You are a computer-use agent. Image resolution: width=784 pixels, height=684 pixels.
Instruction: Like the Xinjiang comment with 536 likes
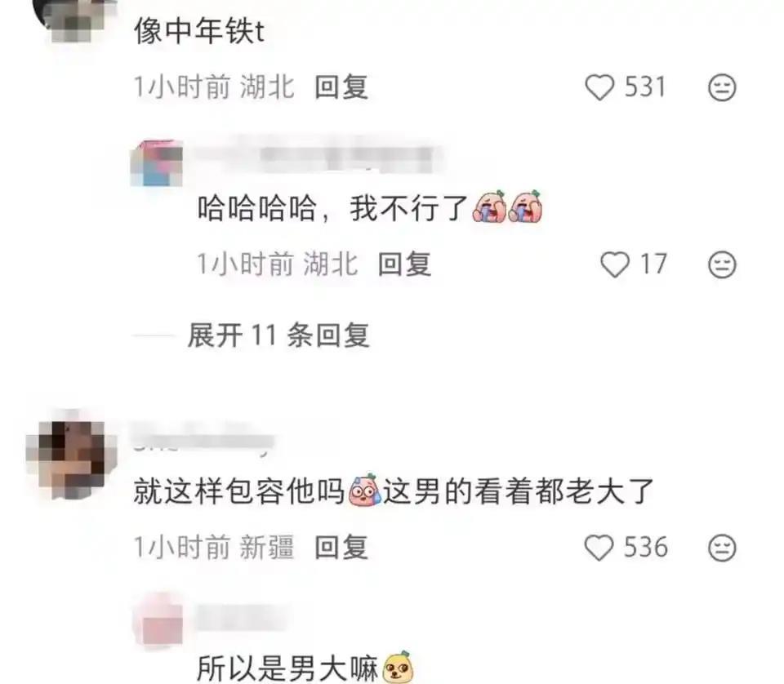click(599, 549)
